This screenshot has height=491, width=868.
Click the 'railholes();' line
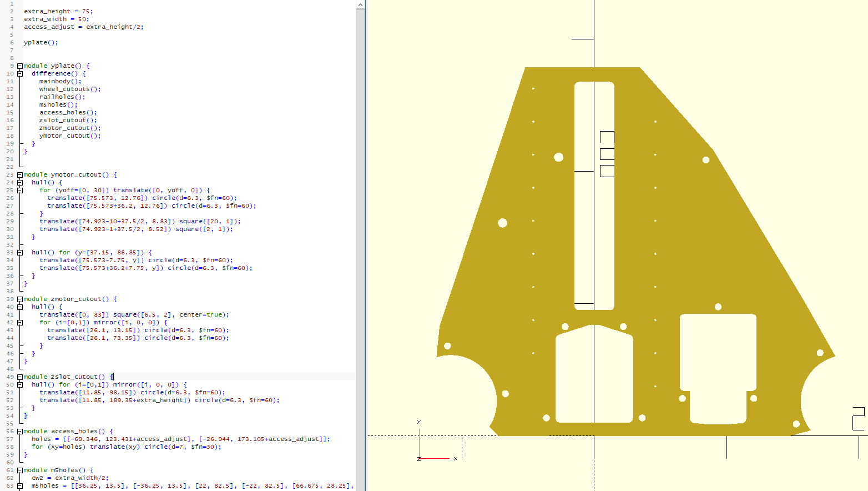[x=62, y=97]
